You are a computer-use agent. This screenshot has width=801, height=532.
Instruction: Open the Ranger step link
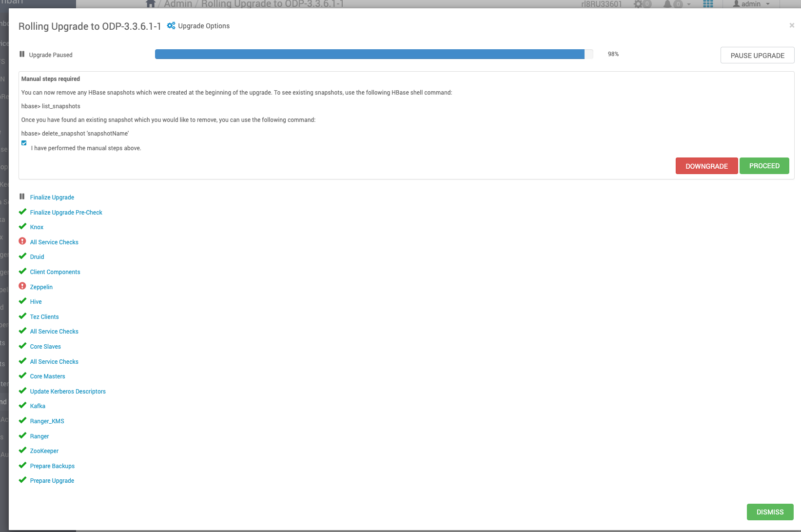(x=39, y=436)
